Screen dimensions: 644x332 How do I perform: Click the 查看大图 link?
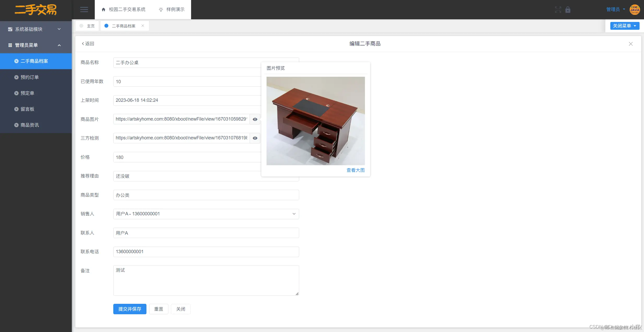[355, 170]
